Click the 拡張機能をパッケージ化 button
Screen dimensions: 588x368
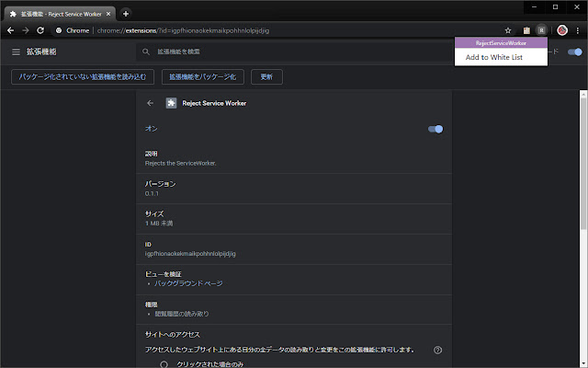(x=203, y=77)
